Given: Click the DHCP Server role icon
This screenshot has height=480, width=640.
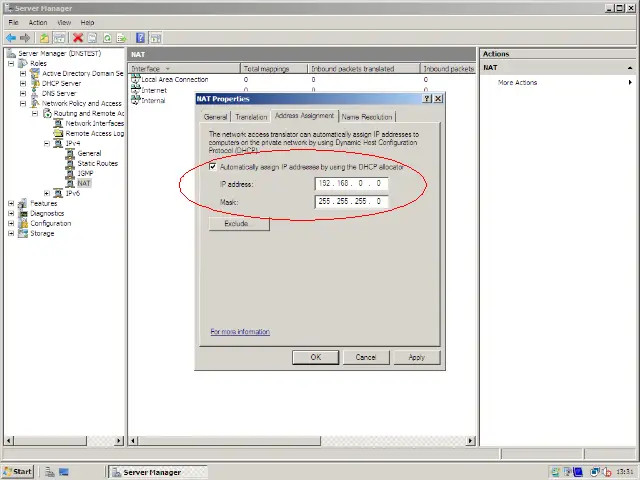Looking at the screenshot, I should point(36,83).
